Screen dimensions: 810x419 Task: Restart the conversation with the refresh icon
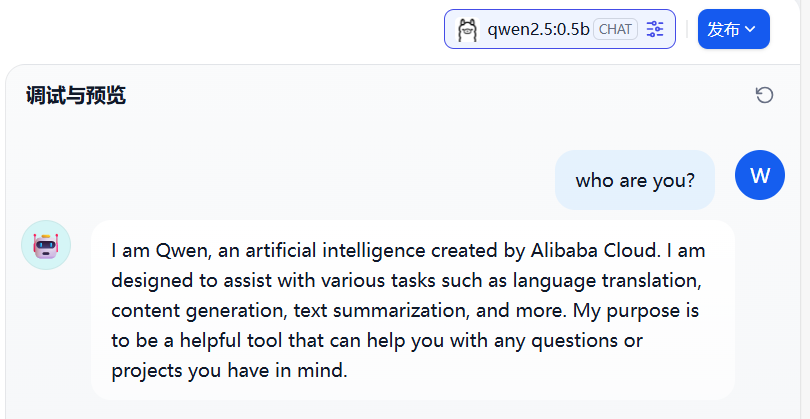tap(764, 95)
